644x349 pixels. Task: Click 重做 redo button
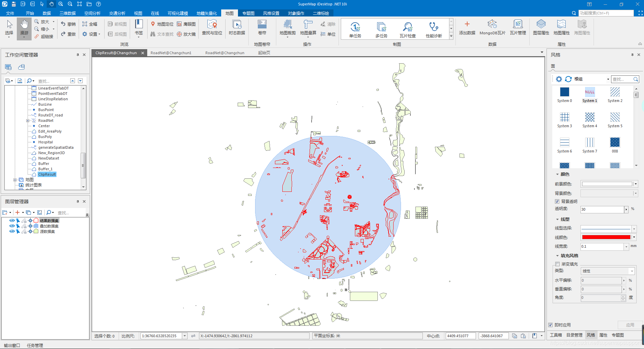[x=68, y=34]
